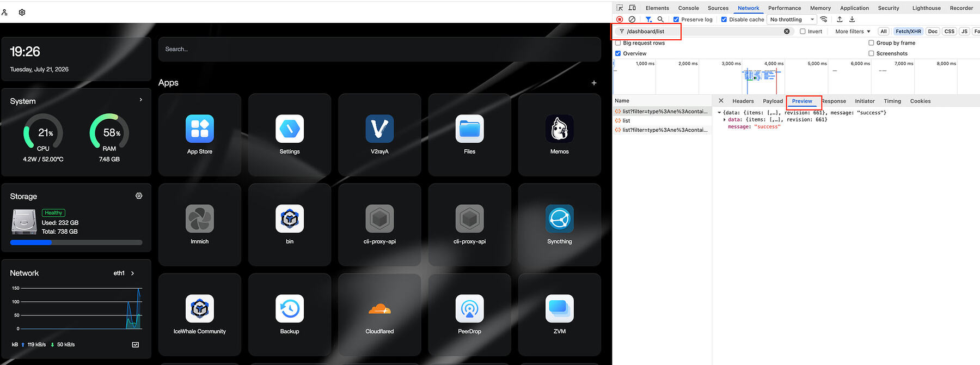The image size is (980, 365).
Task: Click the inspect element picker icon
Action: (x=620, y=8)
